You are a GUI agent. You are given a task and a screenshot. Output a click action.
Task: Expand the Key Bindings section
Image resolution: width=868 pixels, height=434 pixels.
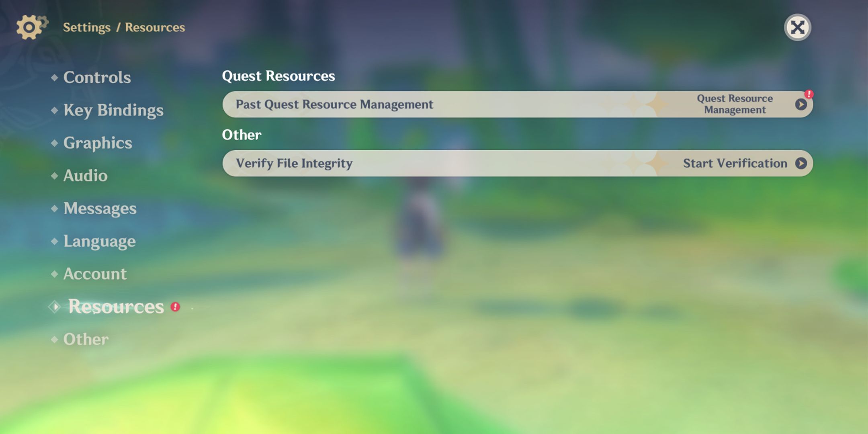click(113, 110)
